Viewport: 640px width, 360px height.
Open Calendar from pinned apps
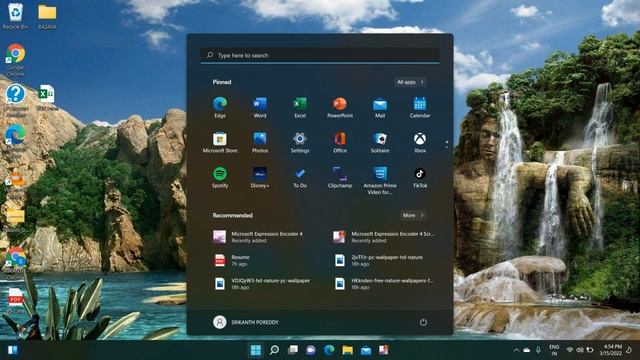[x=420, y=107]
